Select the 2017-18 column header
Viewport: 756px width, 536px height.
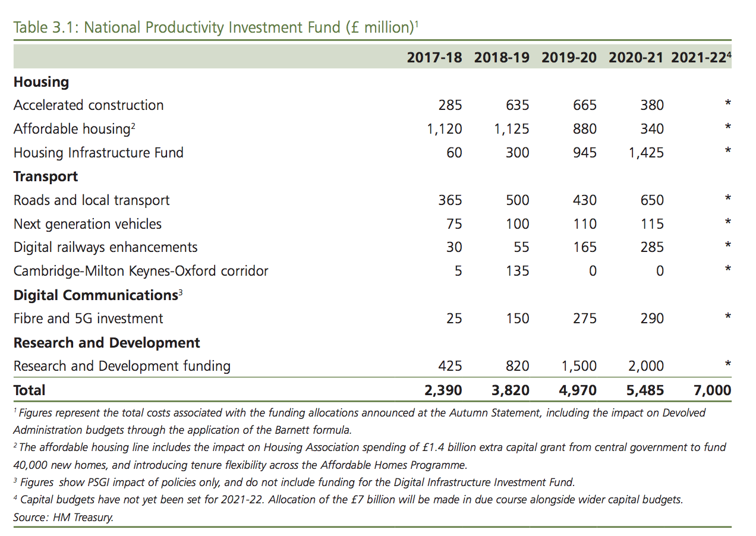[434, 58]
